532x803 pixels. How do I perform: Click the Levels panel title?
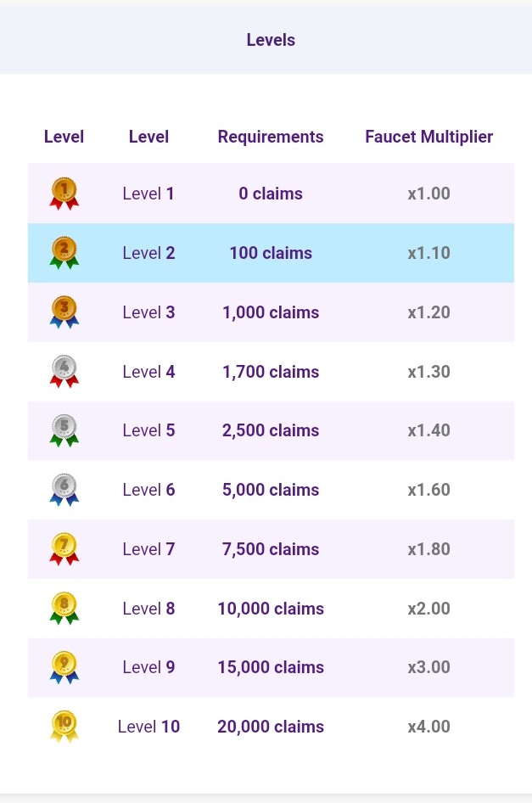click(271, 40)
